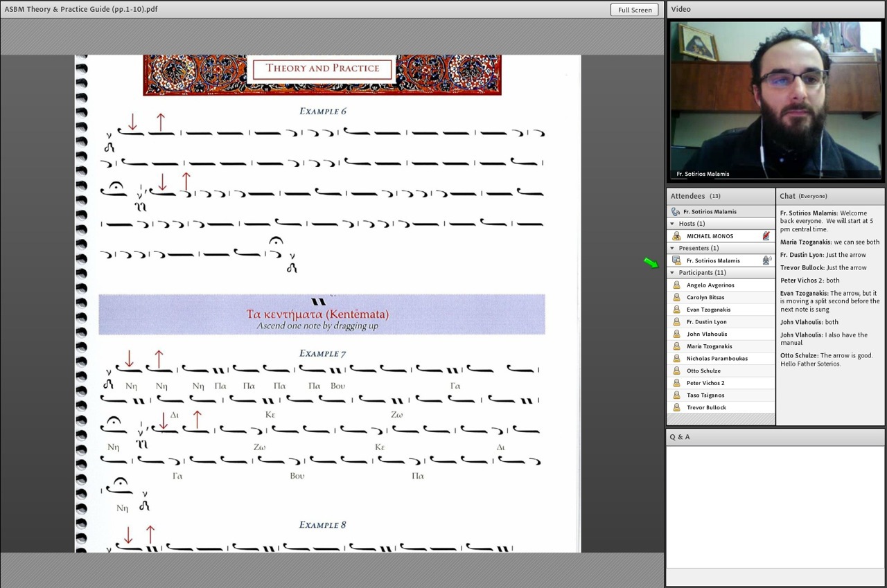
Task: Select Nicholas Paramboukas in the attendee list
Action: click(x=721, y=358)
